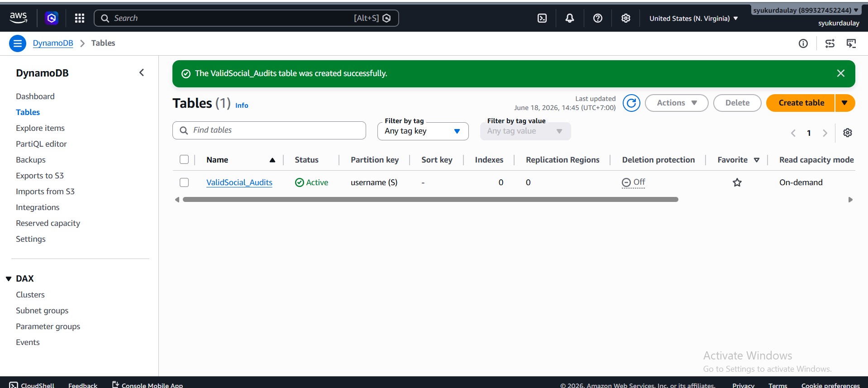Viewport: 868px width, 388px height.
Task: Focus the AWS top search bar
Action: tap(246, 18)
